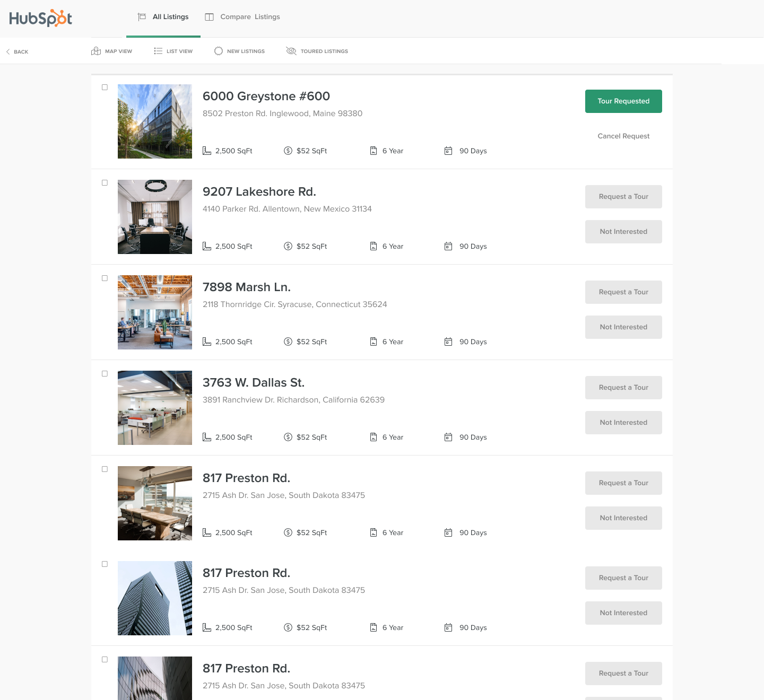Viewport: 764px width, 700px height.
Task: Open the 6000 Greystone #600 building photo
Action: pos(155,121)
